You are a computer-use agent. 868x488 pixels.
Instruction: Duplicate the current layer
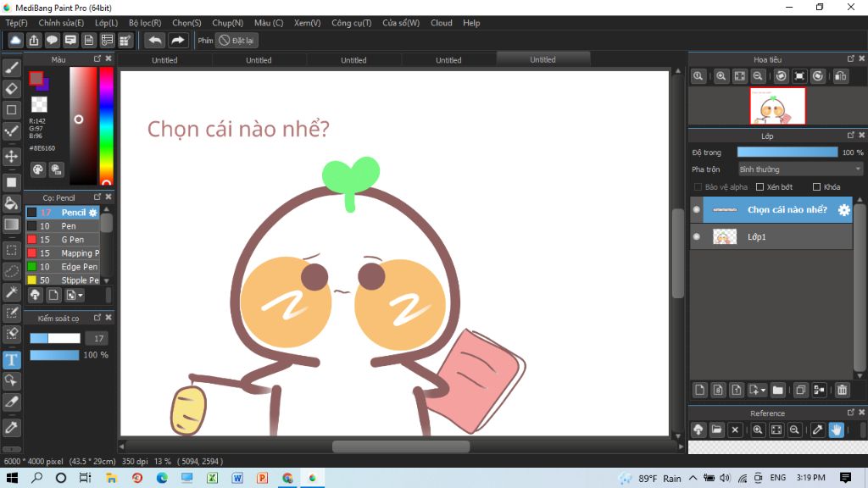(x=800, y=390)
